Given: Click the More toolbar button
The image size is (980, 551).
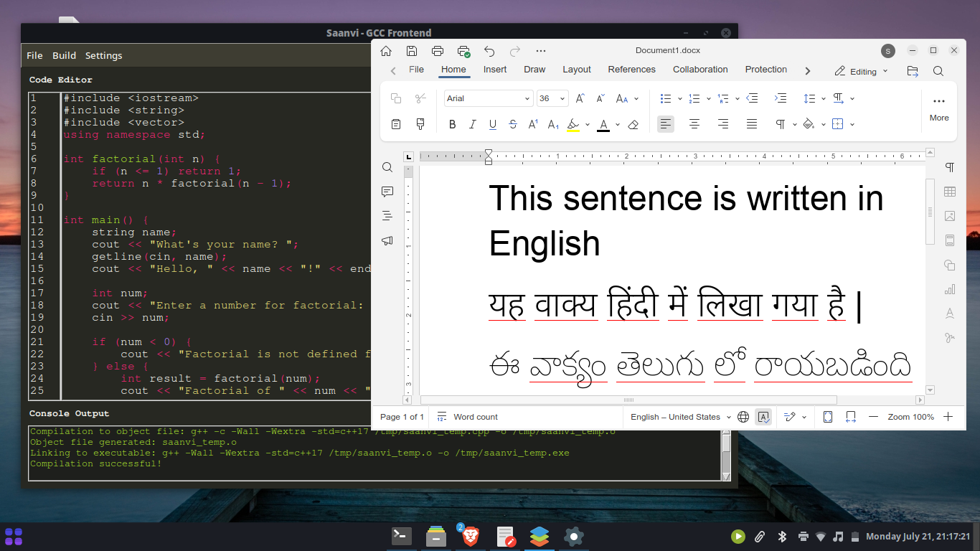Looking at the screenshot, I should tap(939, 109).
